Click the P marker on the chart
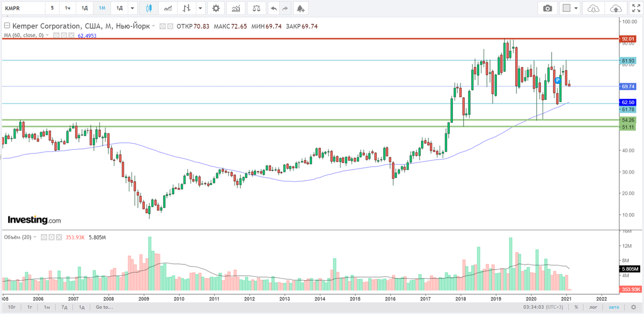 click(558, 80)
